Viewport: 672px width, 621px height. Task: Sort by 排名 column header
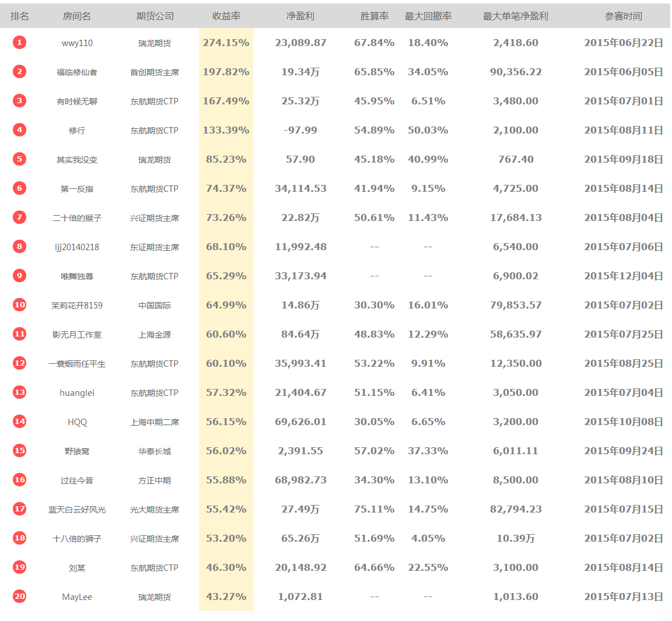[20, 16]
